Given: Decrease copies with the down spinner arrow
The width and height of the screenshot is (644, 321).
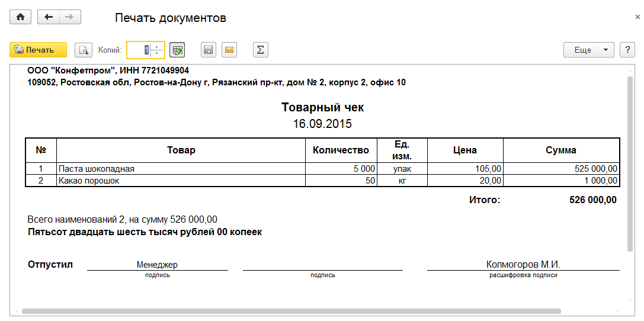Looking at the screenshot, I should pyautogui.click(x=157, y=54).
